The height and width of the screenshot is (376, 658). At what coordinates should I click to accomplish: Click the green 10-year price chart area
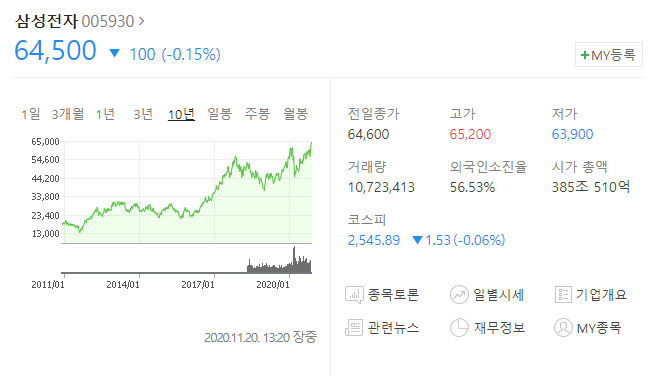pyautogui.click(x=187, y=192)
